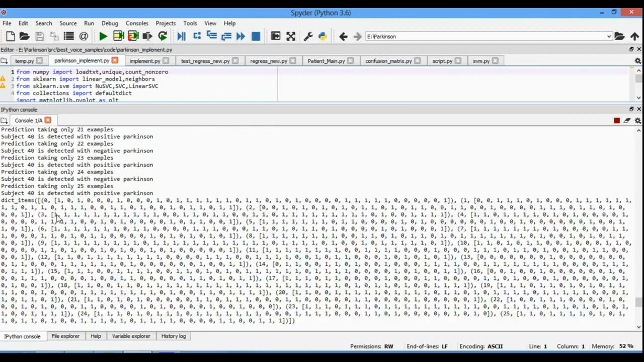Image resolution: width=644 pixels, height=362 pixels.
Task: Maximize current pane icon
Action: pos(276,36)
